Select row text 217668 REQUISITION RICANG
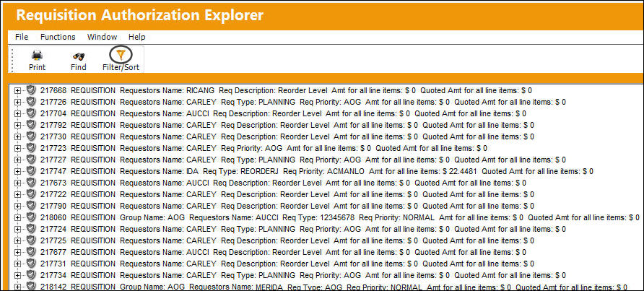644x291 pixels. (x=286, y=90)
